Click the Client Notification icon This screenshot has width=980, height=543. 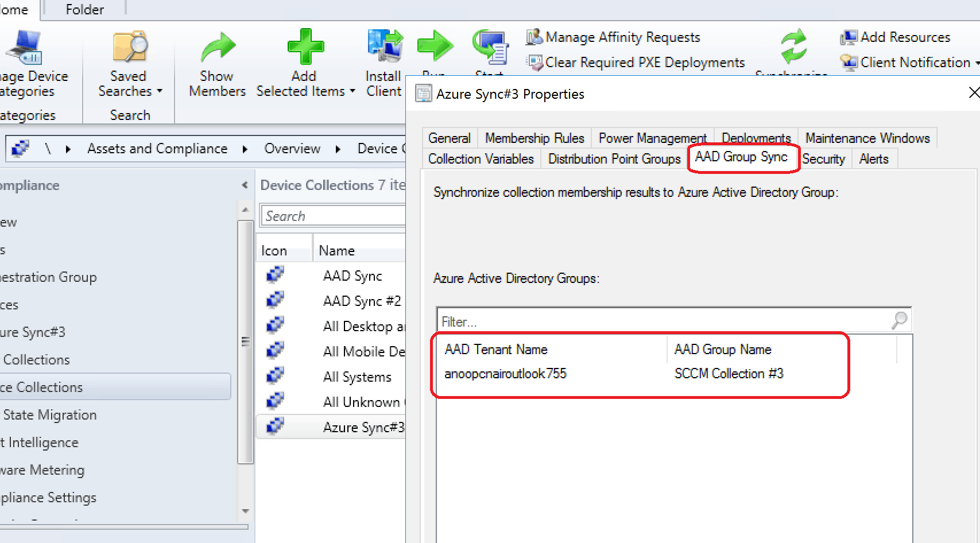(x=849, y=62)
